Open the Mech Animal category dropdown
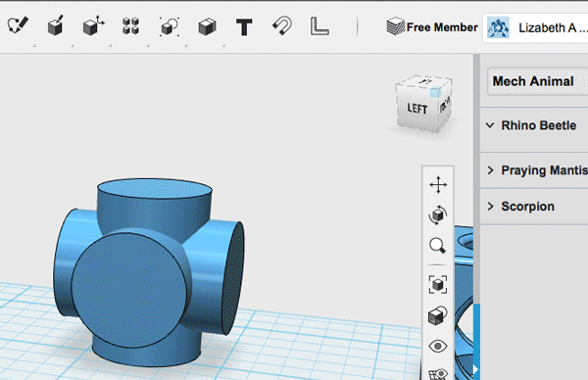The height and width of the screenshot is (380, 588). pos(537,81)
